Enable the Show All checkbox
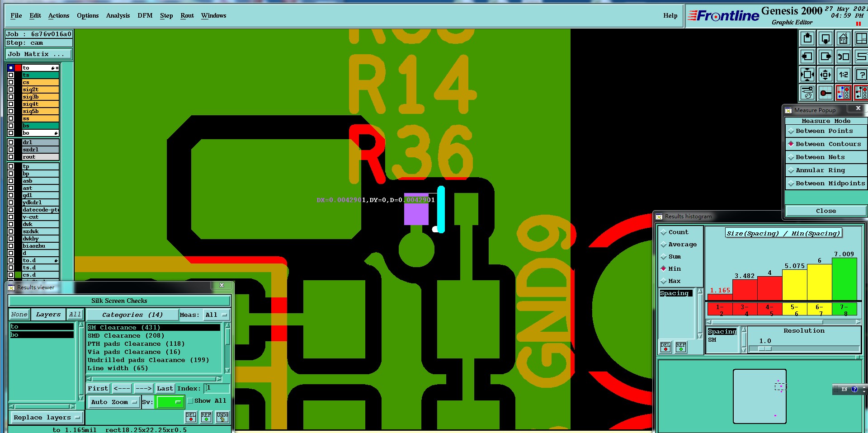868x433 pixels. point(190,401)
